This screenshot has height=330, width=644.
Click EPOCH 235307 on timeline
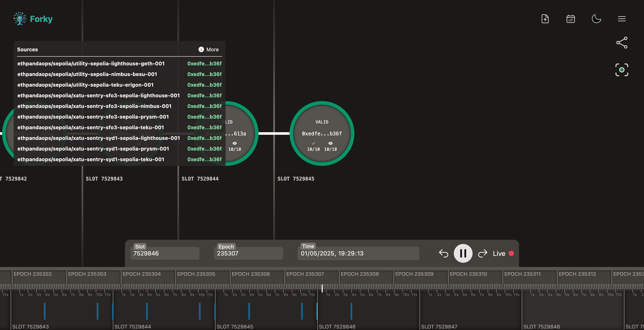click(x=305, y=274)
